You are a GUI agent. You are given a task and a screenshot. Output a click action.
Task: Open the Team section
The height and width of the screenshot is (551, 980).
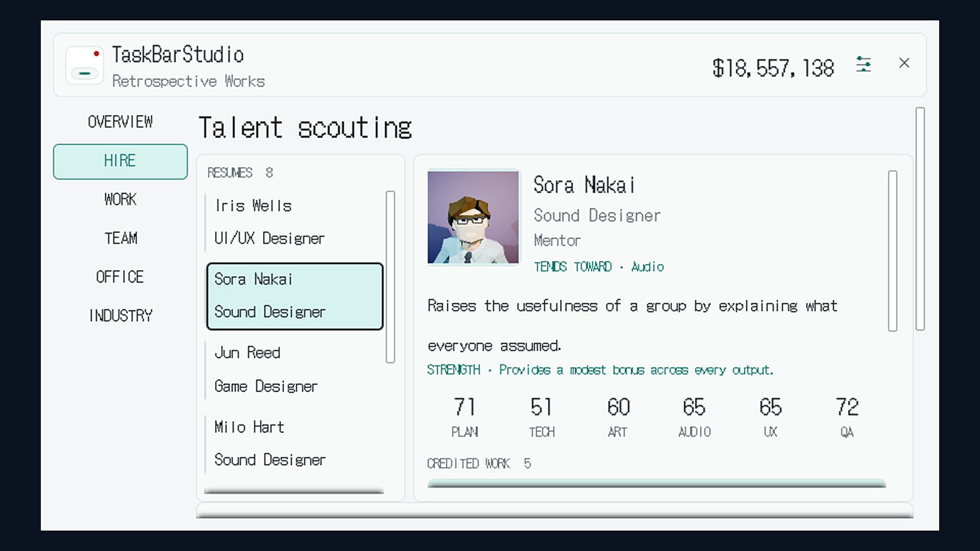pos(120,238)
